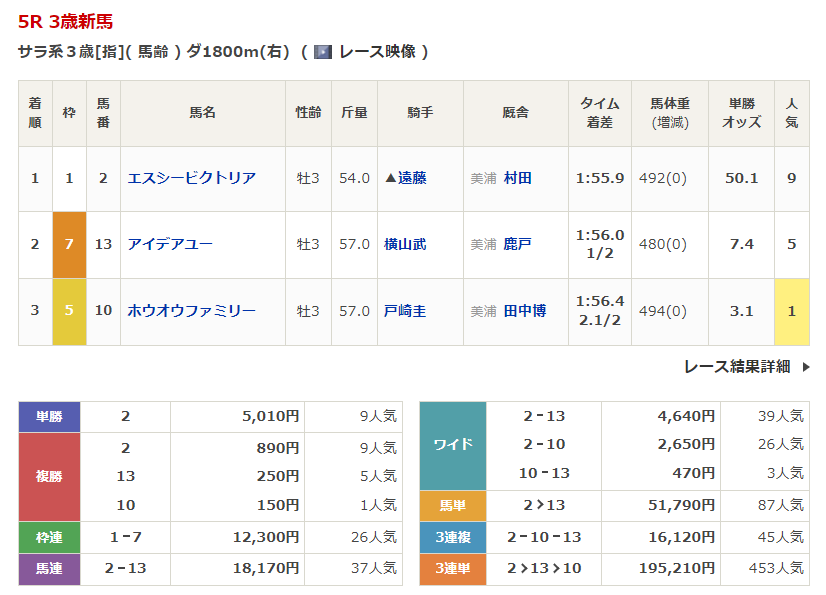Click the race video film icon
This screenshot has height=595, width=826.
coord(323,52)
